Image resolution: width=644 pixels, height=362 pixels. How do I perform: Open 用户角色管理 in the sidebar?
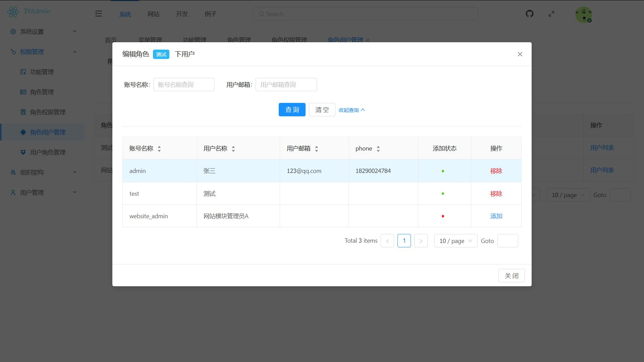pyautogui.click(x=48, y=152)
